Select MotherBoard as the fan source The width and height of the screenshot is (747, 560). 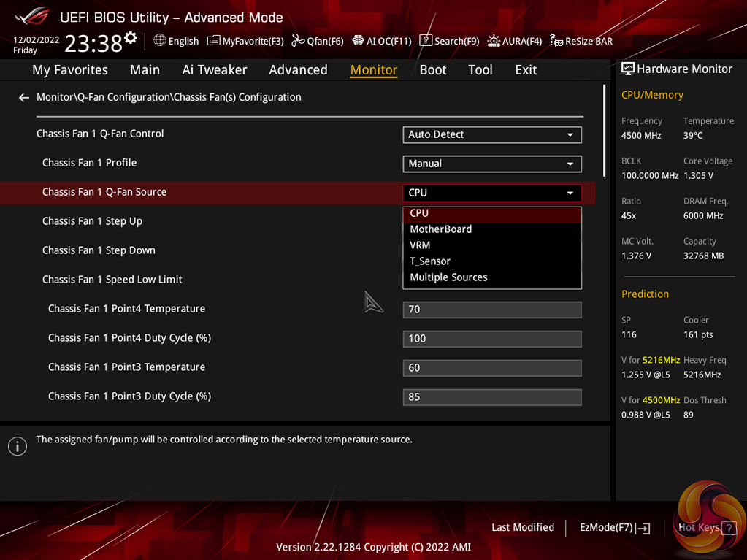pyautogui.click(x=441, y=229)
